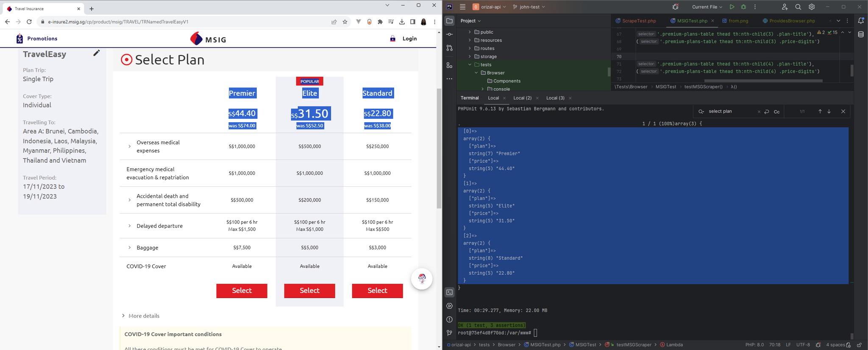The width and height of the screenshot is (868, 350).
Task: Open orizal-api project dropdown
Action: click(490, 7)
